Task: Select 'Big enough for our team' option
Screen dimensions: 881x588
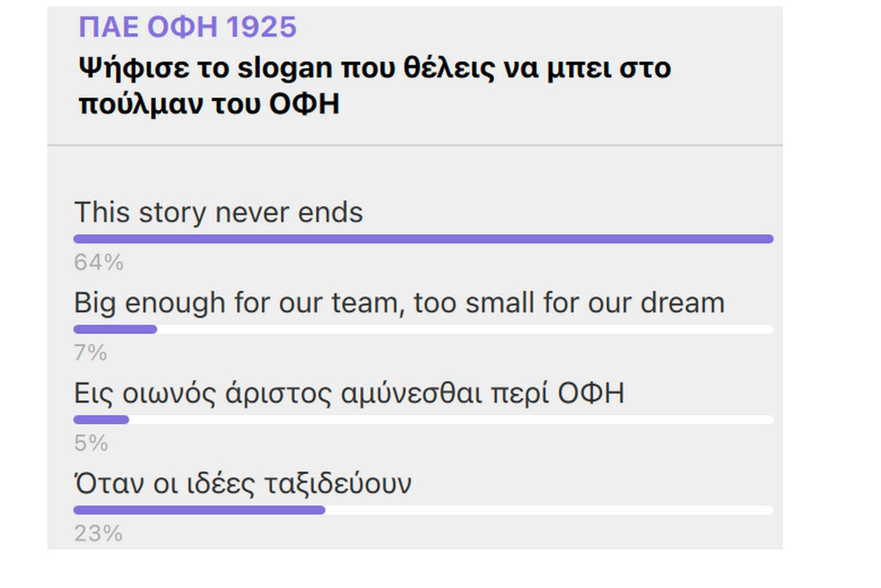Action: pos(399,303)
